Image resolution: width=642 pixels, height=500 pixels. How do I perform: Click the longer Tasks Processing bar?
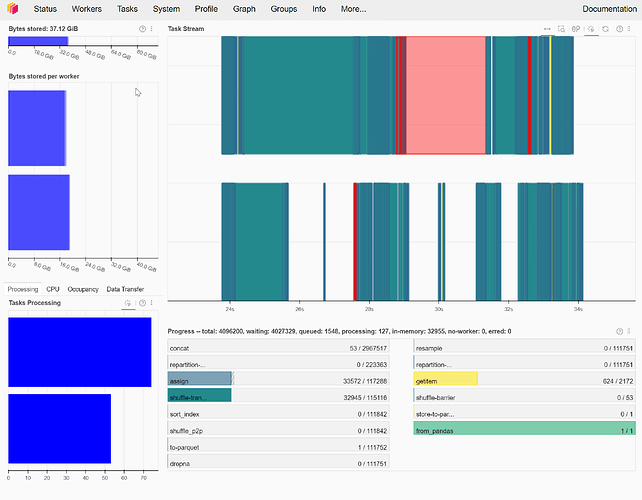pos(80,352)
